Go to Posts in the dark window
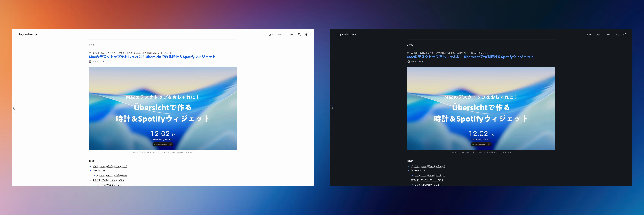644x215 pixels. click(589, 35)
